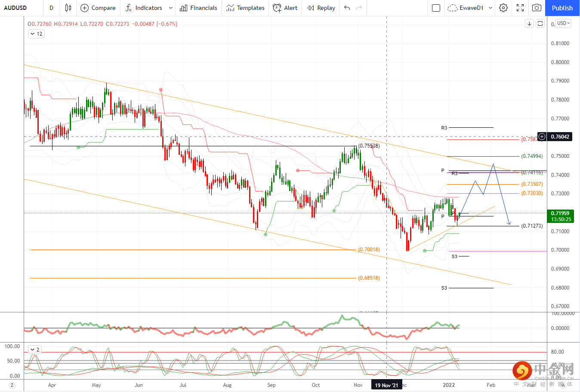Image resolution: width=580 pixels, height=392 pixels.
Task: Click the low value L0.72270
Action: pos(92,24)
